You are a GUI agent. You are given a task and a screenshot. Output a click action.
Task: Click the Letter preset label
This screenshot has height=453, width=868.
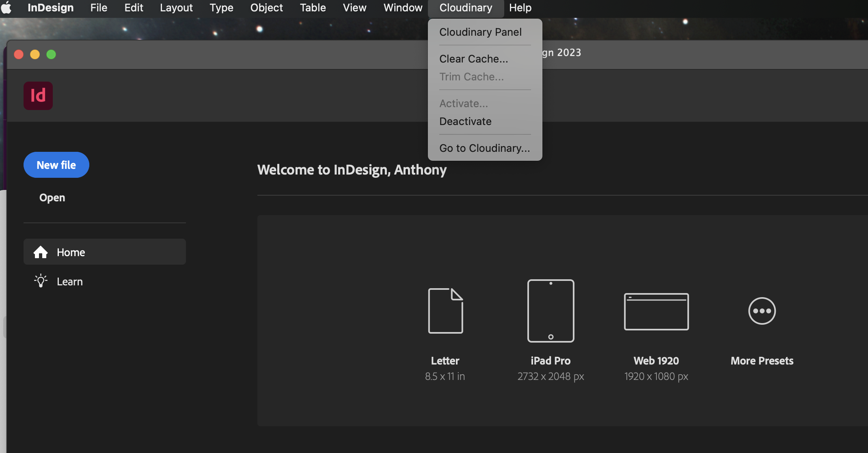click(445, 361)
